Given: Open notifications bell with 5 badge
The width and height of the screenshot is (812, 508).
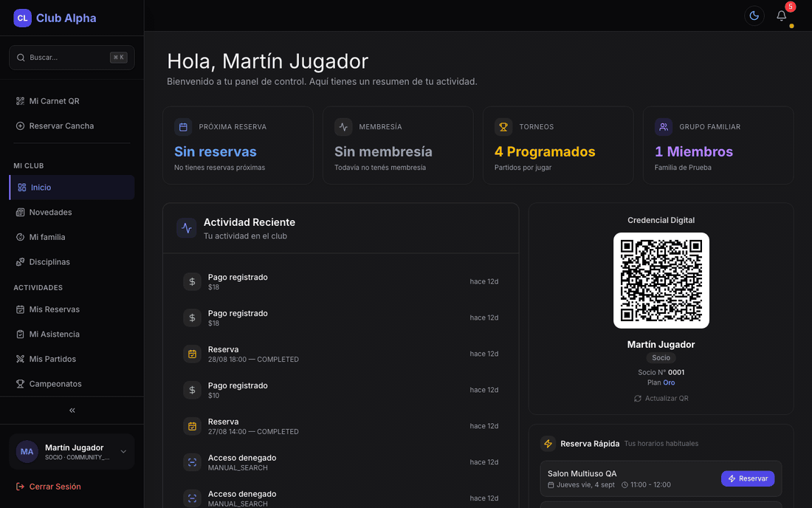Looking at the screenshot, I should click(782, 16).
